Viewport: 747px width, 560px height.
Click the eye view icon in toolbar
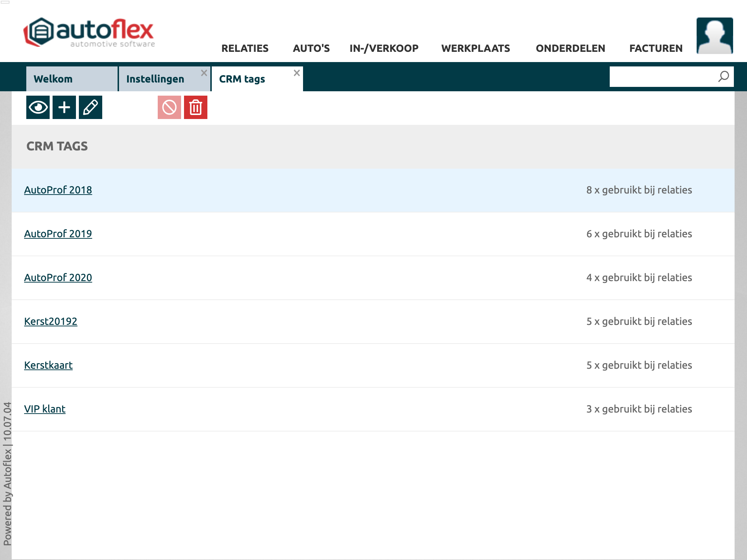pos(38,107)
